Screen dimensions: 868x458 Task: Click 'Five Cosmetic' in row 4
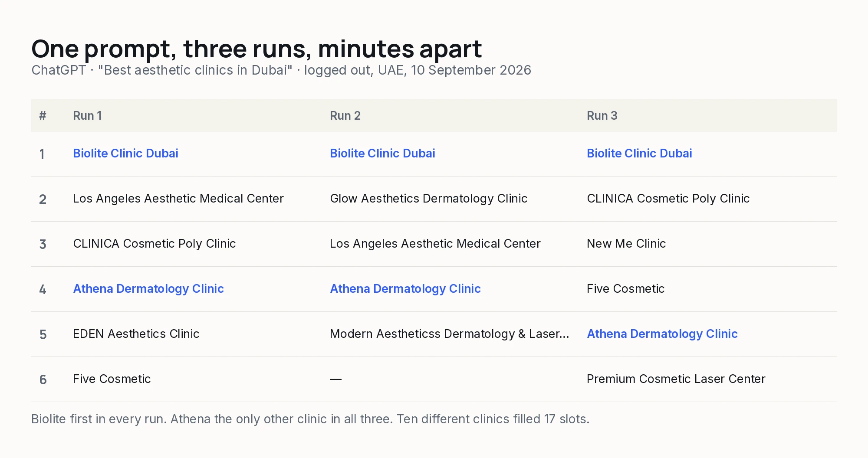(x=625, y=288)
